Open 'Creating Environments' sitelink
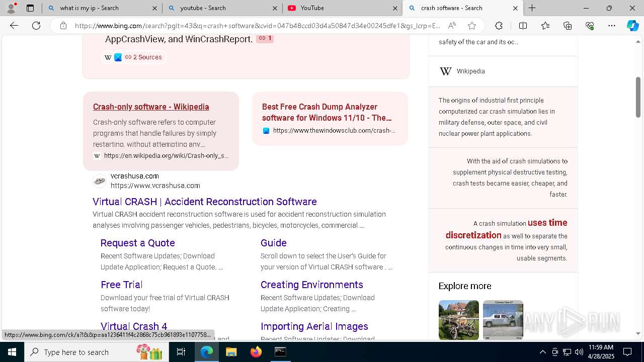The height and width of the screenshot is (362, 644). (312, 285)
